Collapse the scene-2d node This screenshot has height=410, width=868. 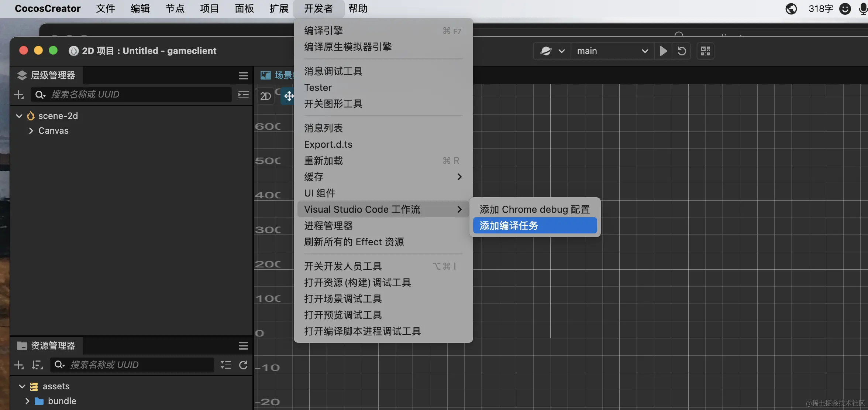click(19, 116)
